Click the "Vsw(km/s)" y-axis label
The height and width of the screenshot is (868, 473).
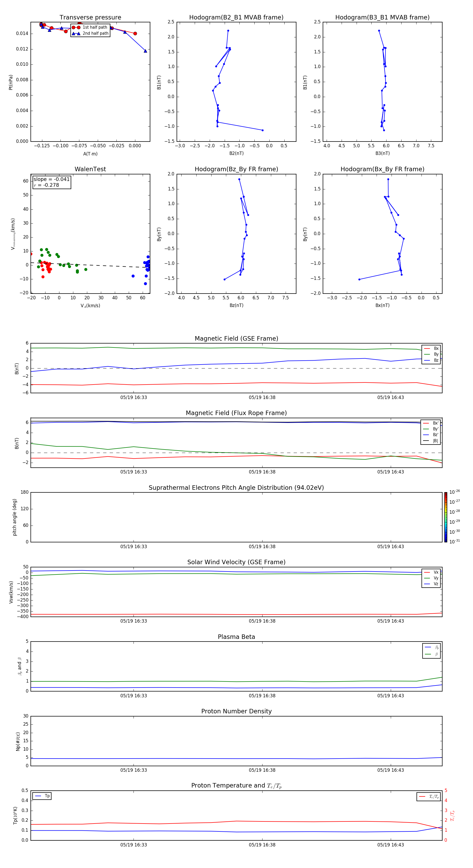tap(11, 592)
